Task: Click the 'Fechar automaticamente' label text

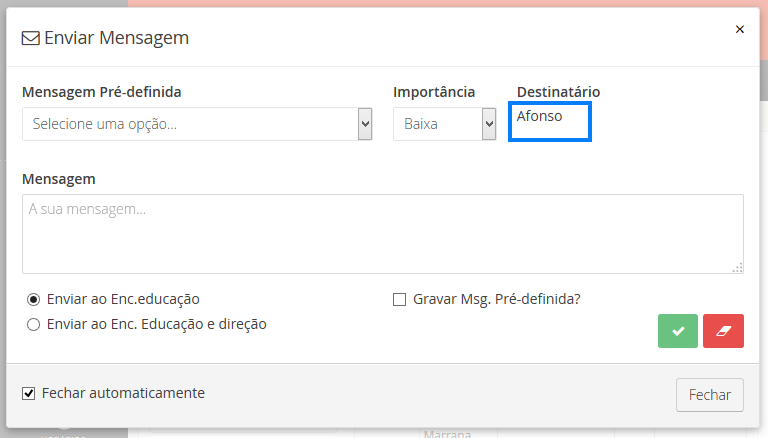Action: point(123,393)
